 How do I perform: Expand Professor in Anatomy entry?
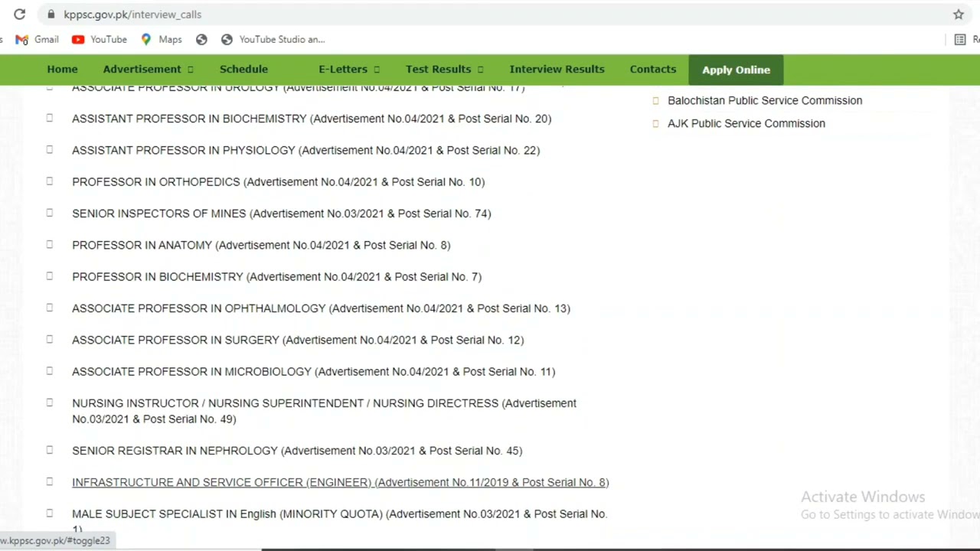click(261, 245)
